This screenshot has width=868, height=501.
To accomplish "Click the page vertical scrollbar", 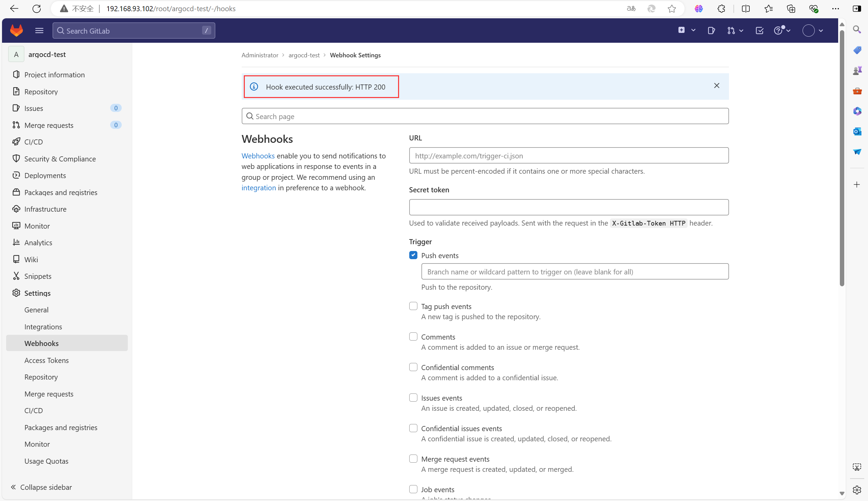I will (x=842, y=158).
